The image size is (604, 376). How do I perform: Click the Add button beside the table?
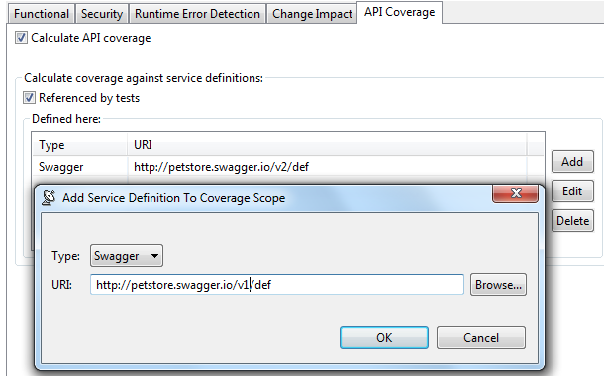[572, 161]
